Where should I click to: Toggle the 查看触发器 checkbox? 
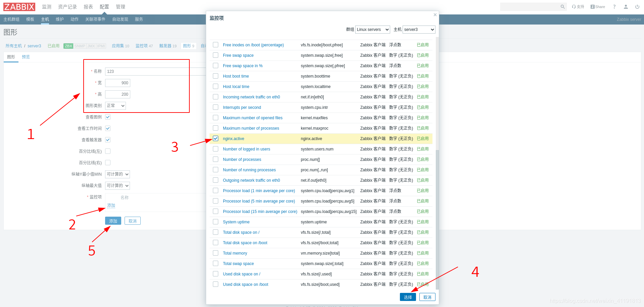[108, 140]
